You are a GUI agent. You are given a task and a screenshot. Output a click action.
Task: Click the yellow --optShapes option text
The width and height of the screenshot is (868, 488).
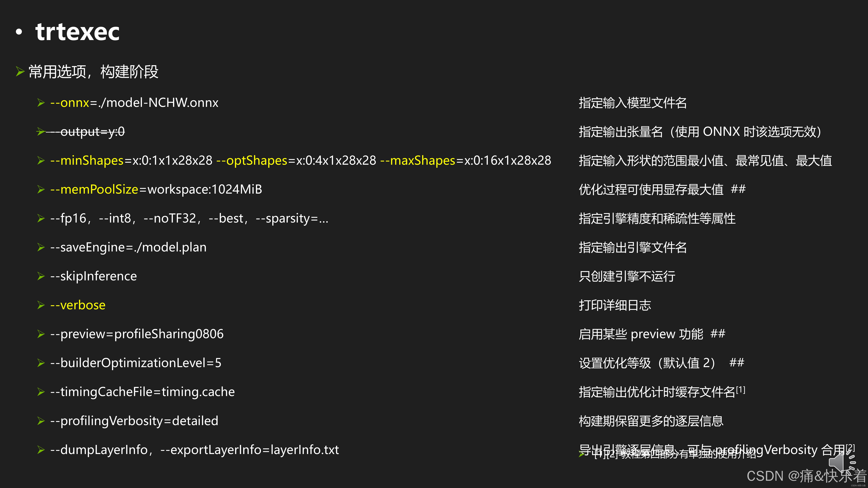[x=251, y=161]
